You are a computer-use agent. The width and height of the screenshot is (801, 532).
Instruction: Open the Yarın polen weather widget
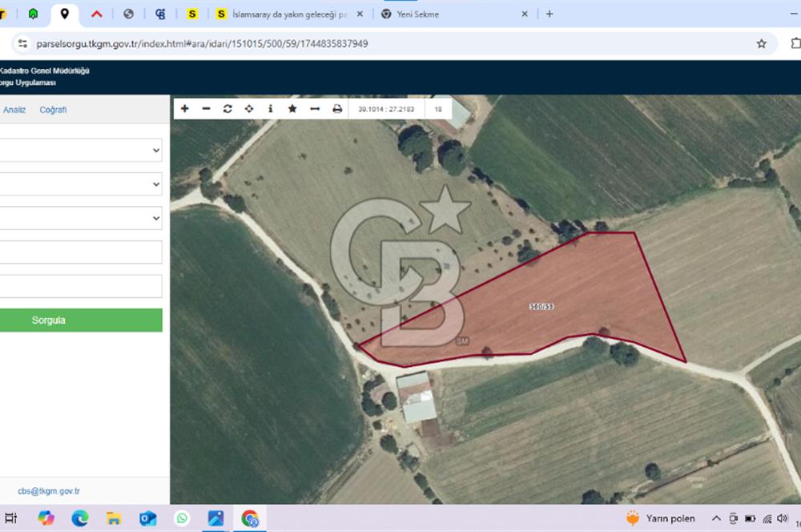point(660,518)
